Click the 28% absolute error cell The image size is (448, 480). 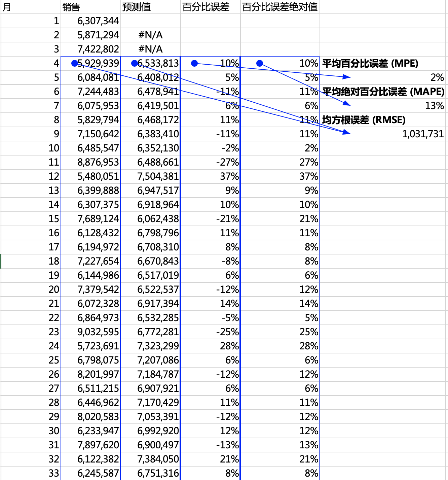point(280,346)
